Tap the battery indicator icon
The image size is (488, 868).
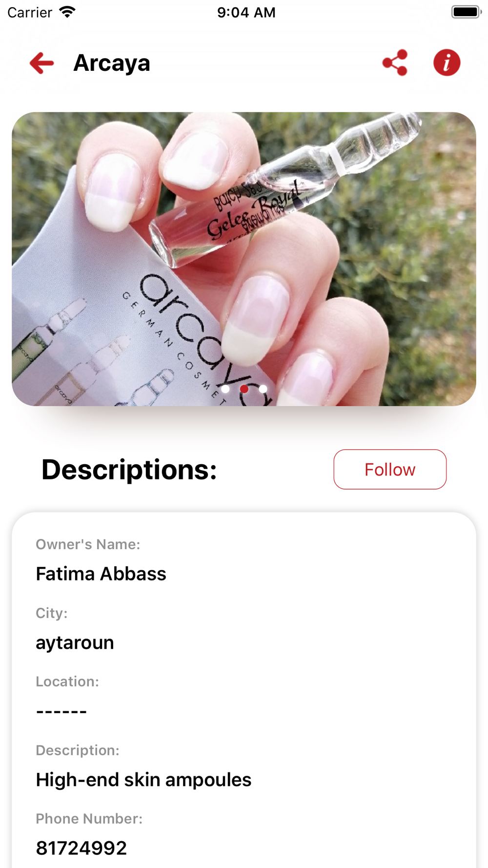click(466, 12)
